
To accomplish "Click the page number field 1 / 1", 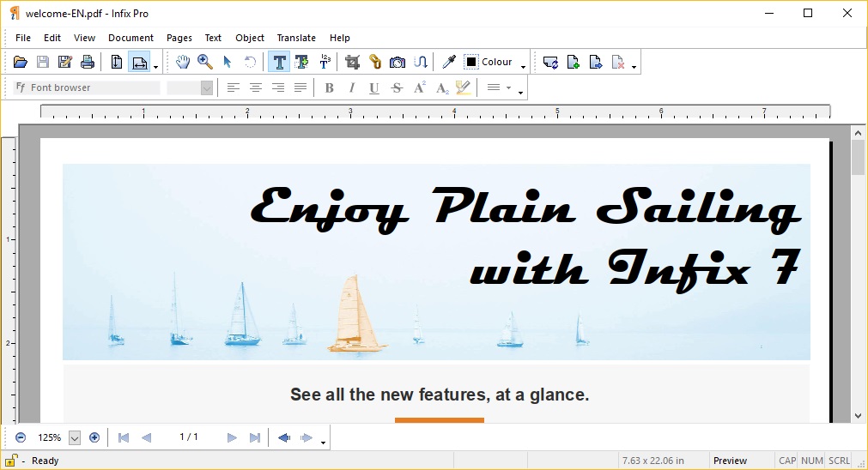I will [x=189, y=437].
